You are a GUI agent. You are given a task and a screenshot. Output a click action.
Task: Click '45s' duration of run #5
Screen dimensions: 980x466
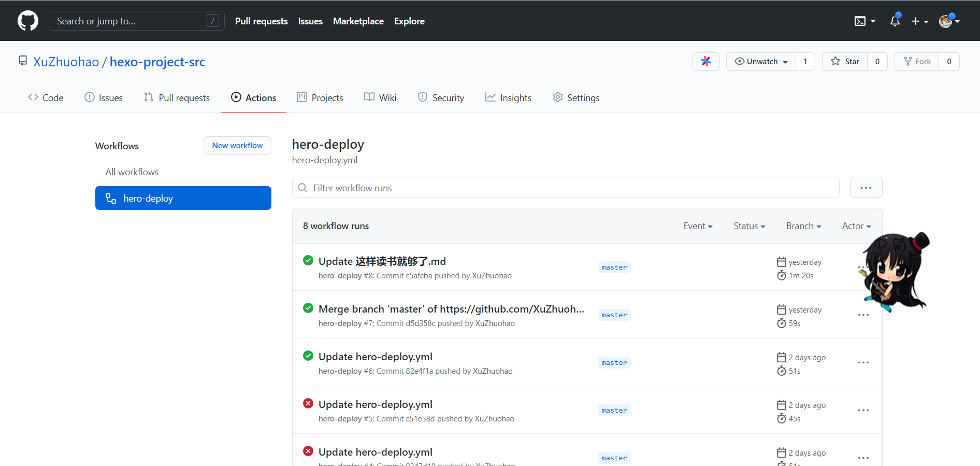click(795, 419)
